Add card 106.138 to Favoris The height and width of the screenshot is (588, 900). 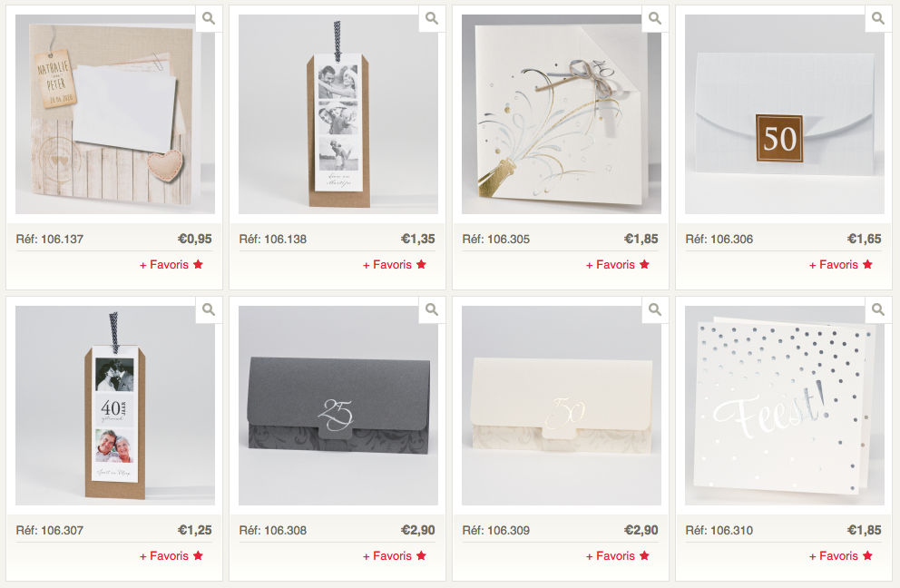(395, 265)
